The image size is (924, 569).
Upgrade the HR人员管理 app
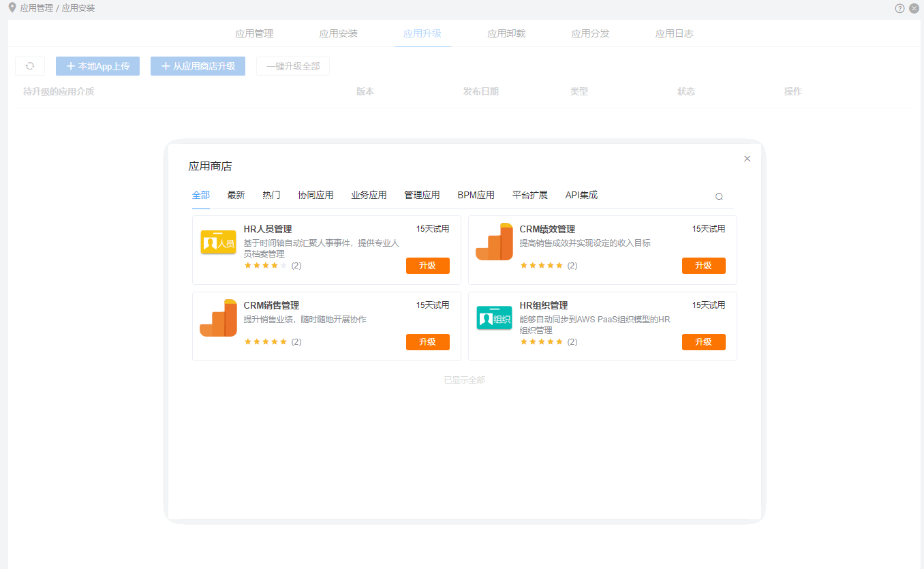tap(428, 266)
